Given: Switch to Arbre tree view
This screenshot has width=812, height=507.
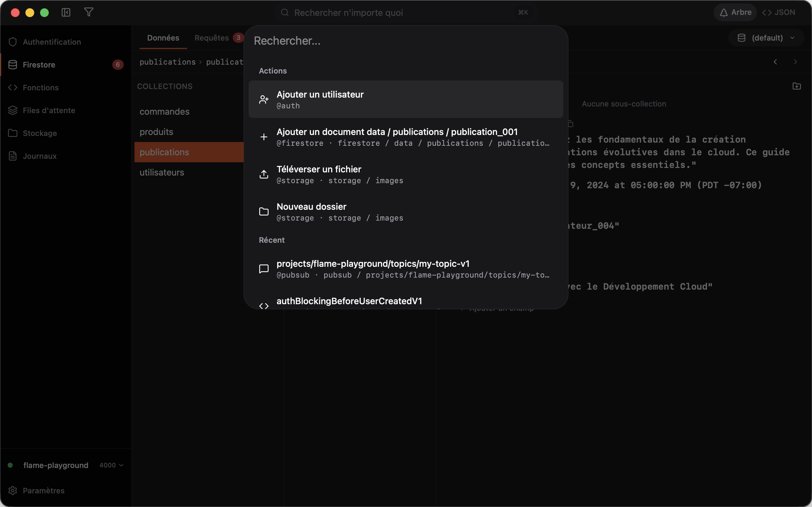Looking at the screenshot, I should (x=735, y=12).
